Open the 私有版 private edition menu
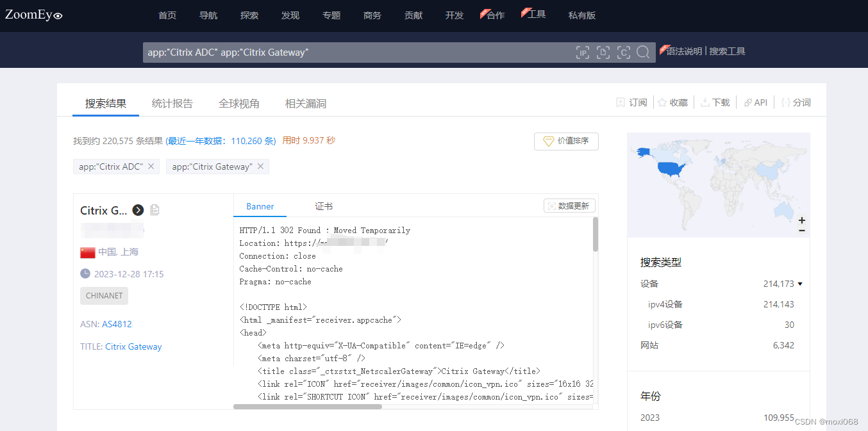868x431 pixels. 582,15
